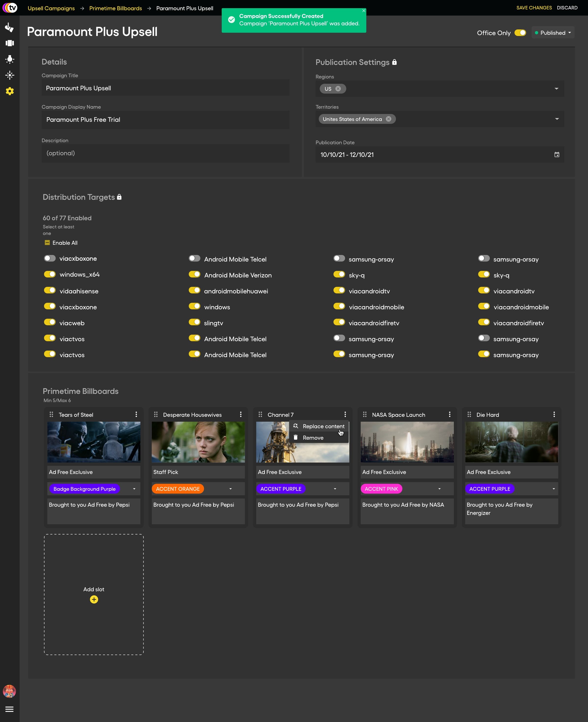
Task: Open the Die Hard card options menu
Action: (x=554, y=414)
